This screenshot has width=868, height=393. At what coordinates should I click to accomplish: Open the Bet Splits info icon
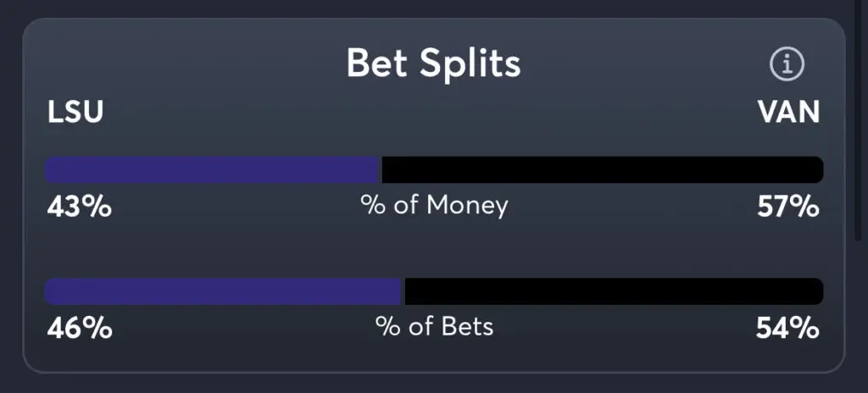[786, 64]
